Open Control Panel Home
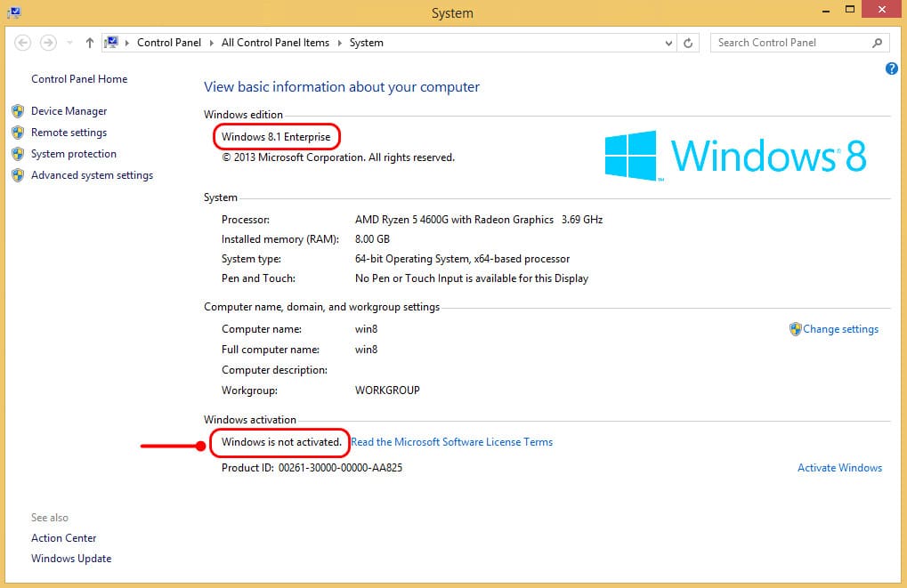907x588 pixels. tap(79, 79)
